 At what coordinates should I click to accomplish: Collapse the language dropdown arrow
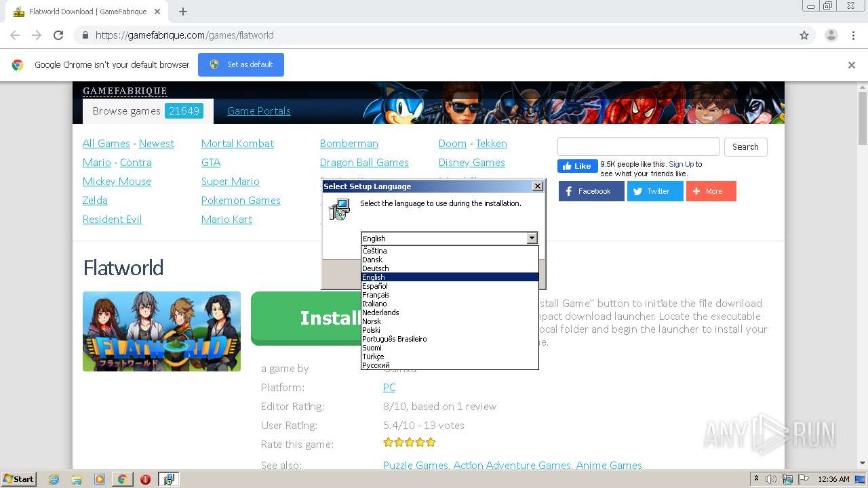point(532,238)
